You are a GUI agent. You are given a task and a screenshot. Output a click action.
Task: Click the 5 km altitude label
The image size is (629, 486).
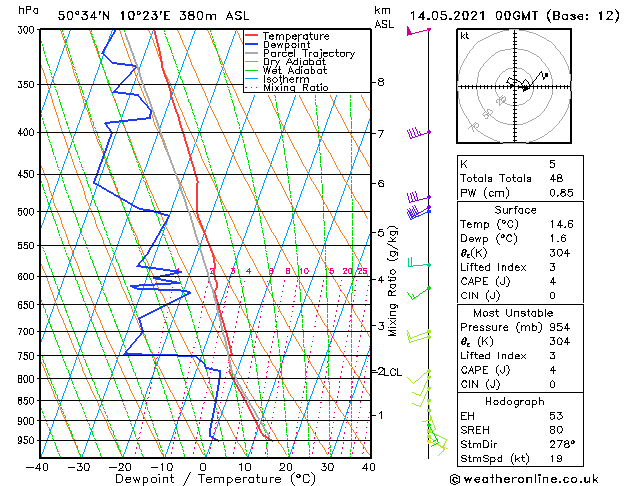pyautogui.click(x=381, y=233)
